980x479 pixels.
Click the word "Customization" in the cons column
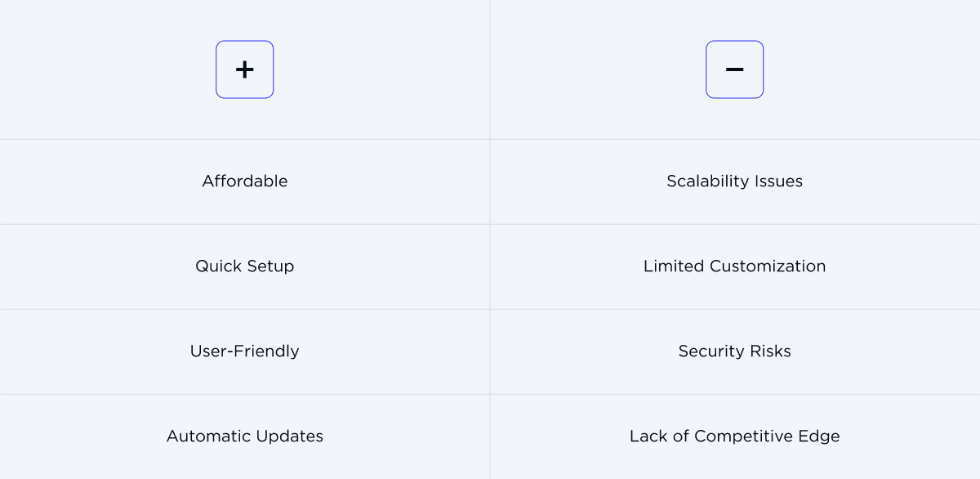[x=768, y=266]
